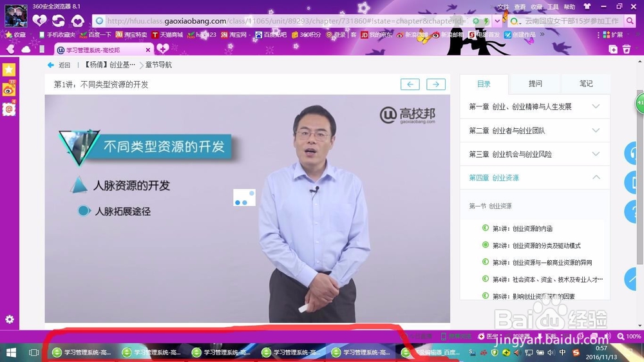The width and height of the screenshot is (644, 362).
Task: Open the Task View taskbar icon
Action: (x=33, y=352)
